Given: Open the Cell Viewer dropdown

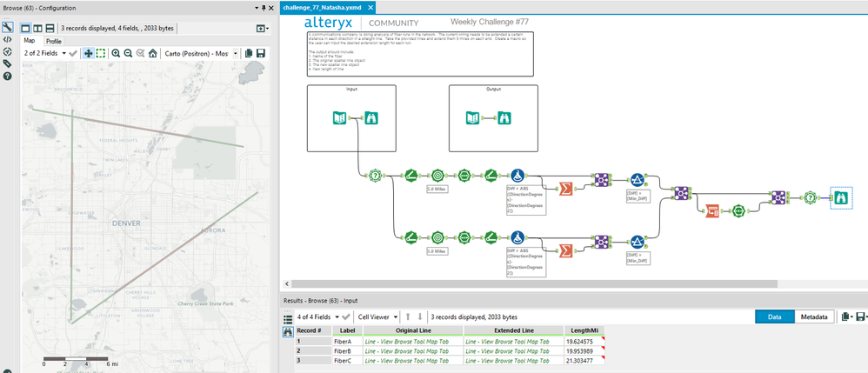Looking at the screenshot, I should [378, 317].
